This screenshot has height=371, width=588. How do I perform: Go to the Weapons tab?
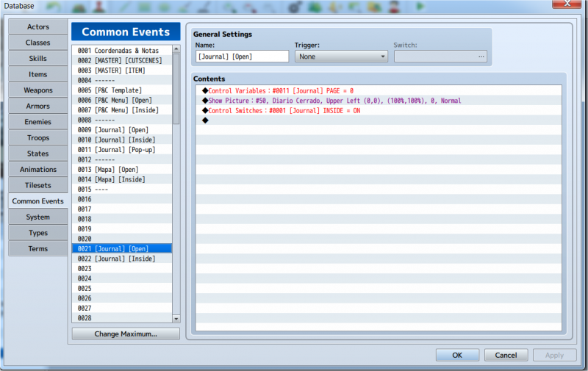38,90
